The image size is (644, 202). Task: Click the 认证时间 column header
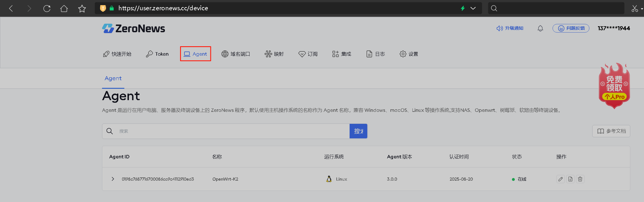[459, 157]
